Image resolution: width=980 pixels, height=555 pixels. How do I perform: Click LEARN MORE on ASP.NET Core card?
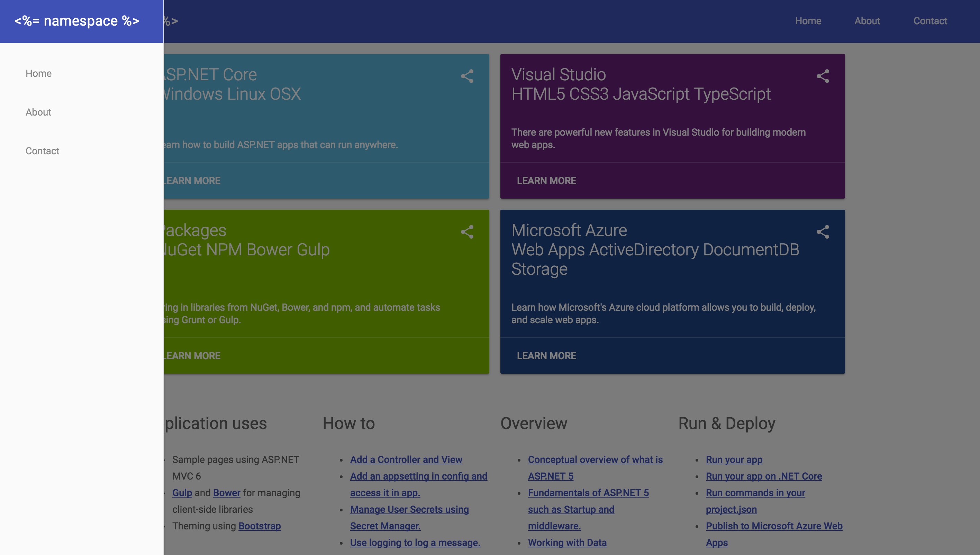tap(192, 180)
